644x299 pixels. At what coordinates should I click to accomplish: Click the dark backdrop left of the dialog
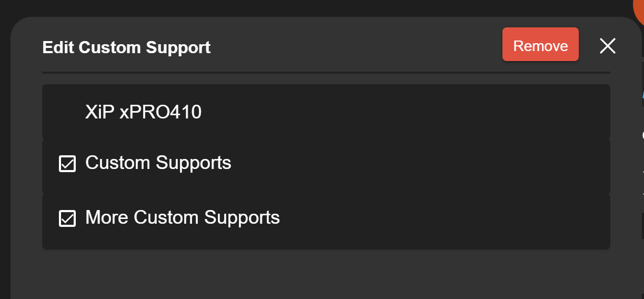click(5, 158)
